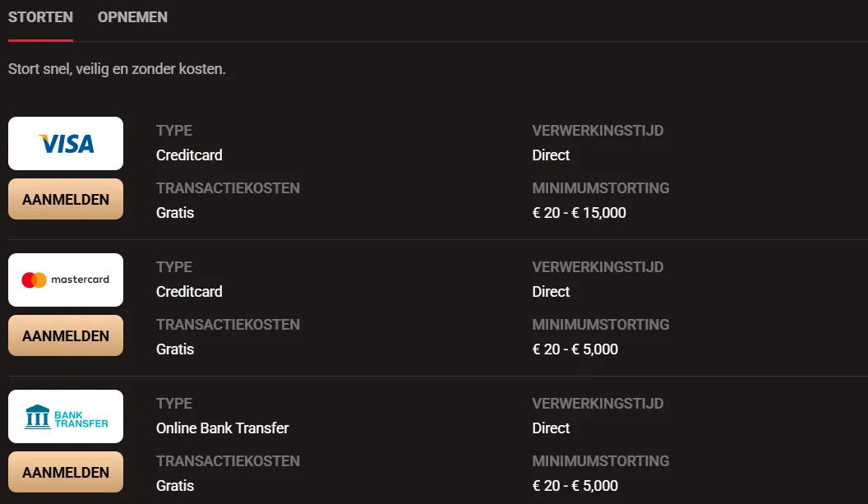Click the € 20 - € 5,000 limit under Mastercard
This screenshot has height=504, width=868.
[x=575, y=349]
